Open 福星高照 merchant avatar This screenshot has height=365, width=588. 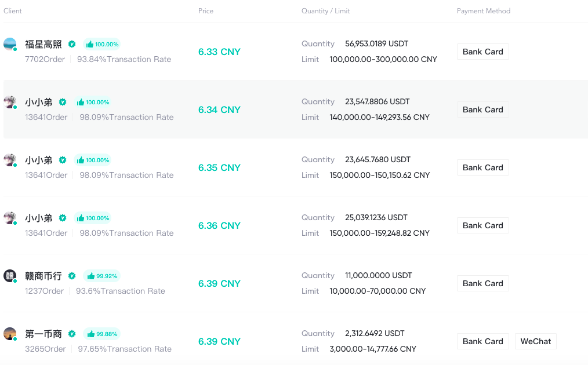point(10,44)
